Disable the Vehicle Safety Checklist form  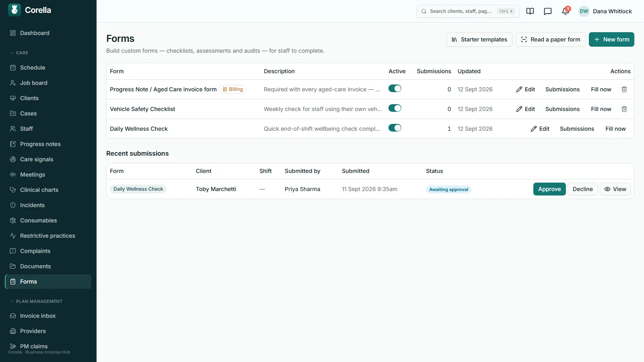coord(395,108)
